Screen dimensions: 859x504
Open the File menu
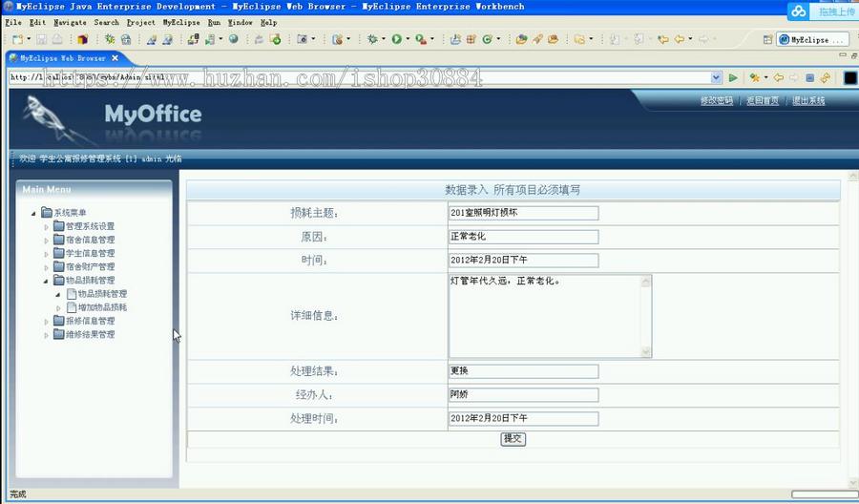click(x=13, y=23)
